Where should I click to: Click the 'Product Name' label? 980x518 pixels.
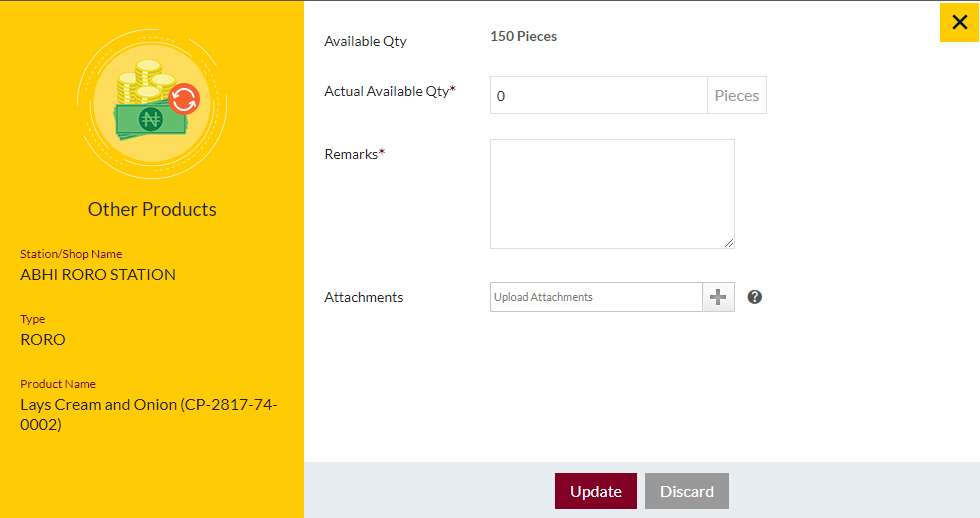tap(58, 384)
